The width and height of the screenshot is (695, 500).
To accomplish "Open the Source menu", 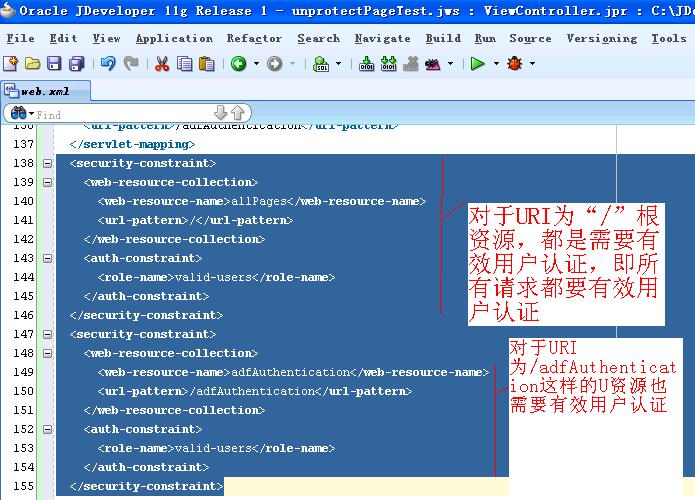I will pyautogui.click(x=530, y=39).
